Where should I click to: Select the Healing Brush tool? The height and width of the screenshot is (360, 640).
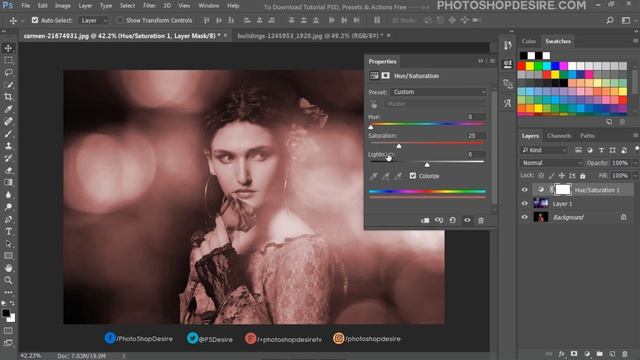point(8,122)
